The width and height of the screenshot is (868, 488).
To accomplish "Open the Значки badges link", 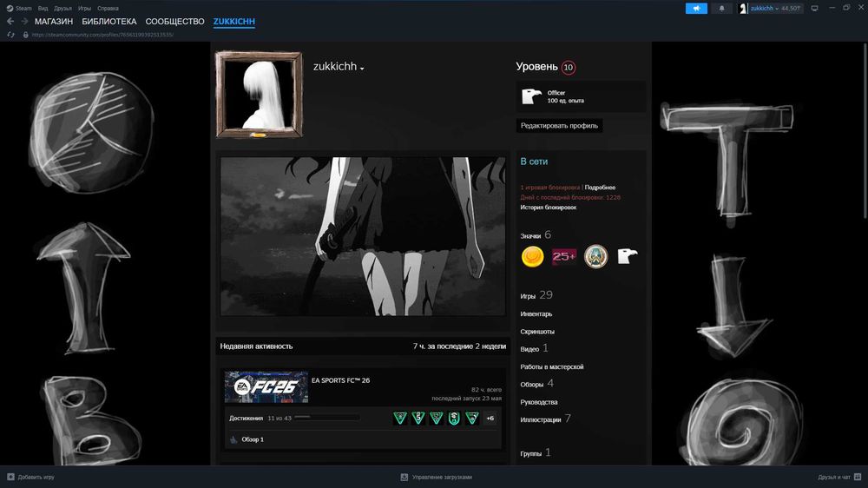I will point(536,234).
